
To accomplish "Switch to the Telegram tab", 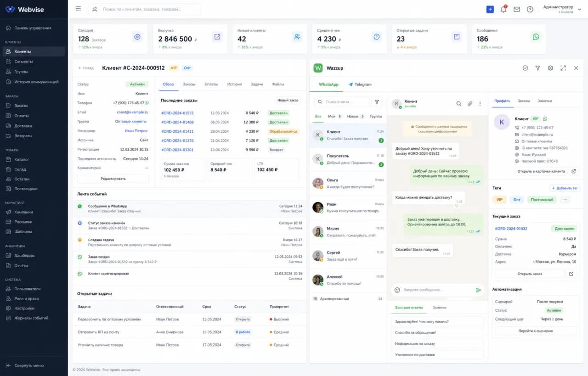I will pos(360,84).
